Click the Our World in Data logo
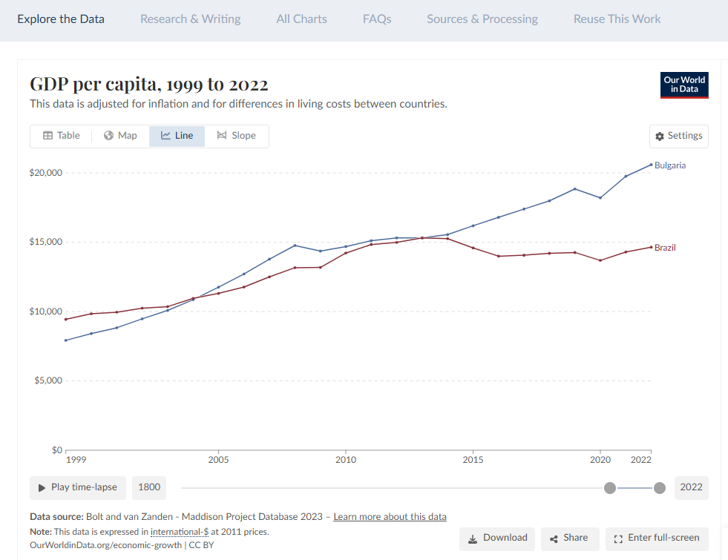The width and height of the screenshot is (728, 560). coord(684,85)
